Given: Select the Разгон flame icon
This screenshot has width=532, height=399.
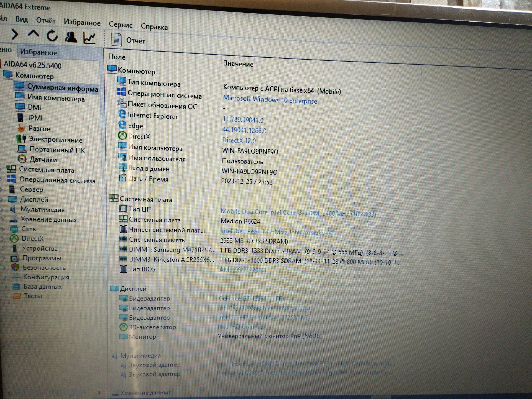Looking at the screenshot, I should 21,128.
